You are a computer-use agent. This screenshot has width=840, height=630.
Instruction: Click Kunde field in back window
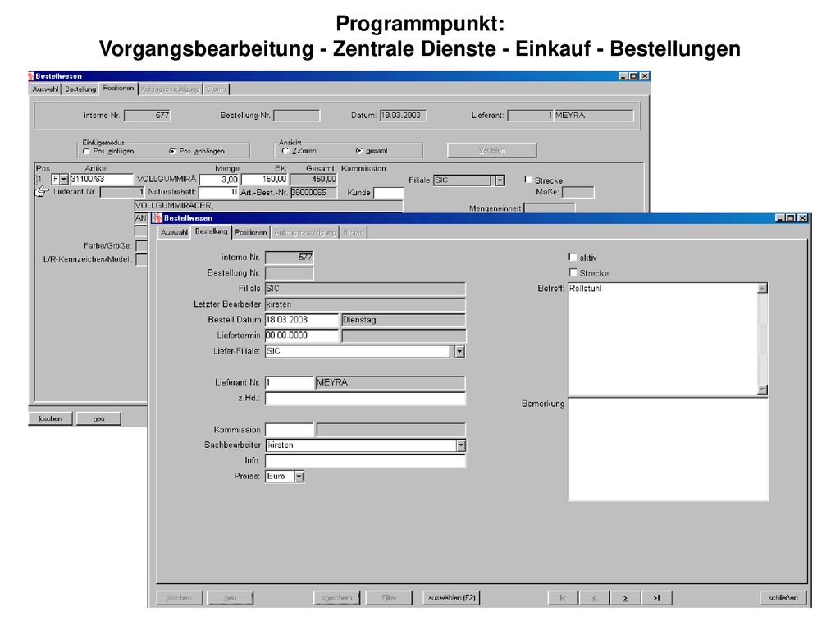pyautogui.click(x=388, y=193)
